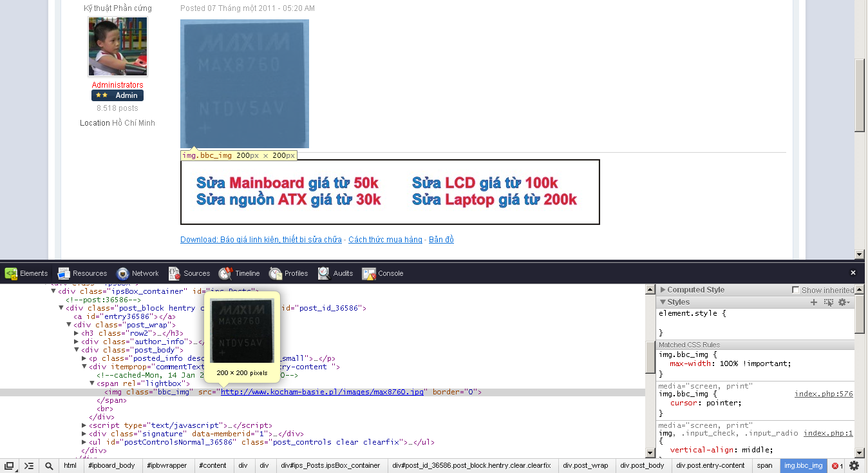Image resolution: width=868 pixels, height=473 pixels.
Task: Click the dock/undock devtools icon
Action: pos(9,466)
